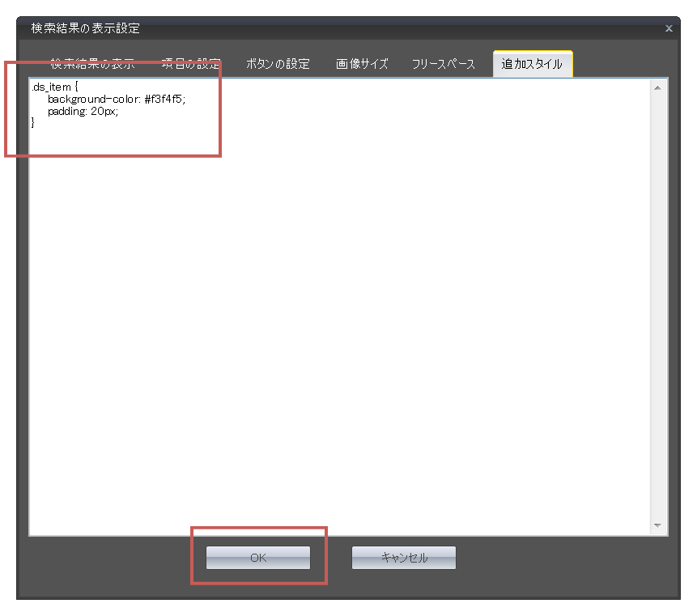697x616 pixels.
Task: Click the closing brace line in editor
Action: 33,123
